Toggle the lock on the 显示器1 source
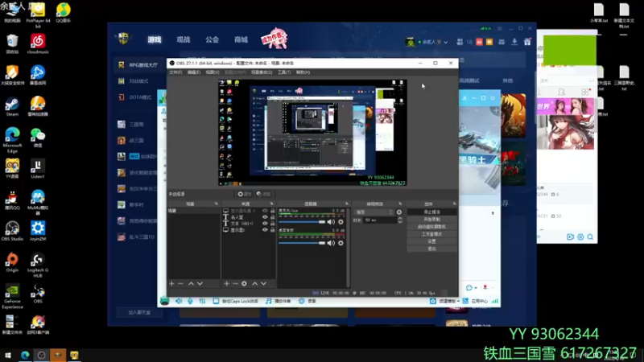 pyautogui.click(x=272, y=230)
